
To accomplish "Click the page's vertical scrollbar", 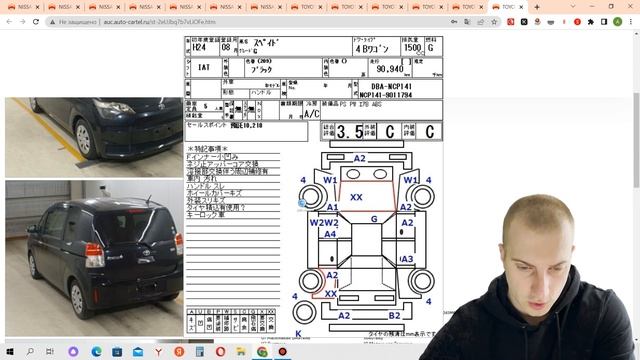I will [636, 139].
